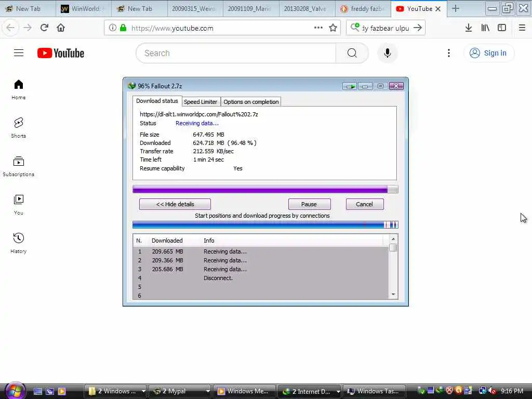Open the browser downloads panel
The height and width of the screenshot is (399, 532).
(469, 28)
